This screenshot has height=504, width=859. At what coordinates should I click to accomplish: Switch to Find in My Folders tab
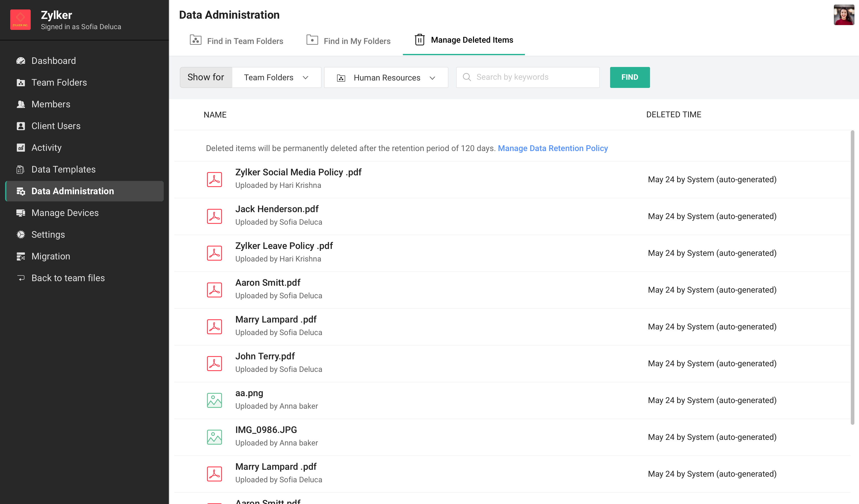coord(348,41)
